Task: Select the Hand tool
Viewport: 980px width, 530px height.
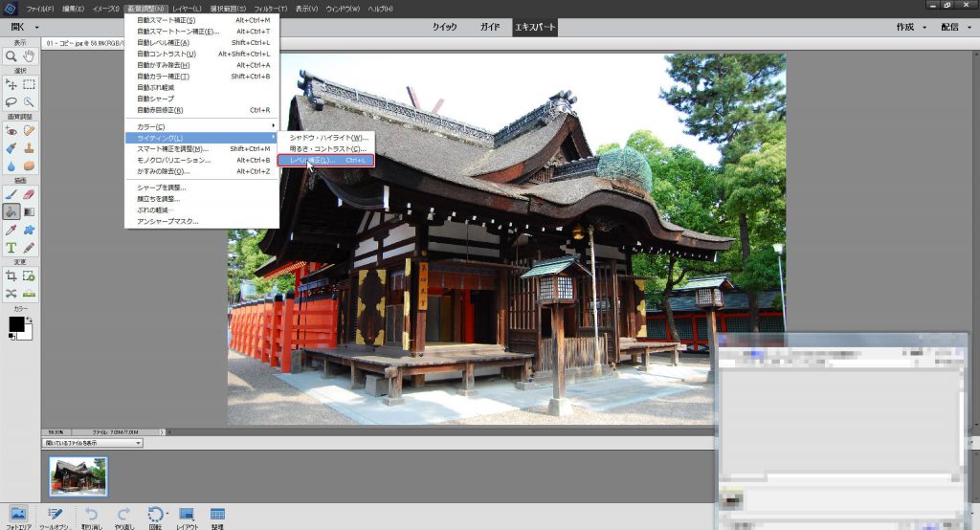Action: (x=29, y=56)
